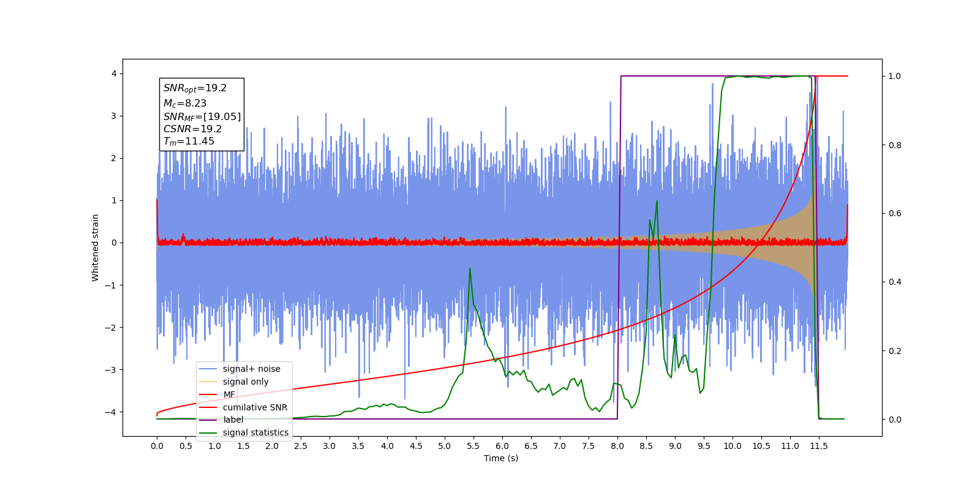Click the 0.8 tick on right axis
The height and width of the screenshot is (490, 980).
tap(895, 145)
